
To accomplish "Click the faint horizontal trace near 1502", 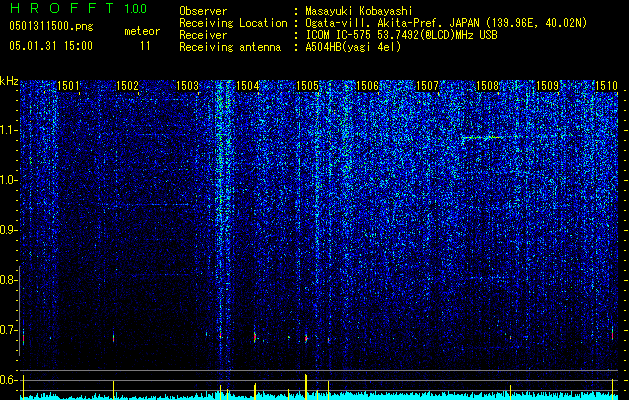I will click(144, 205).
